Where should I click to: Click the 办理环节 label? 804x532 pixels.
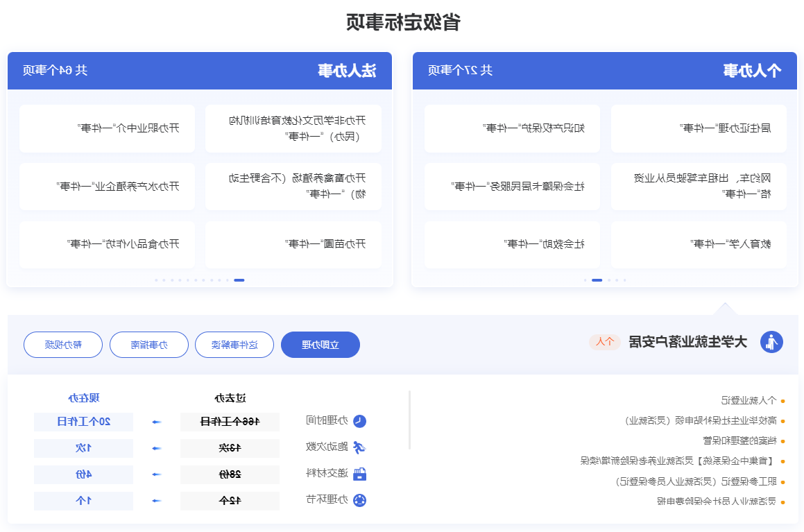(x=327, y=499)
